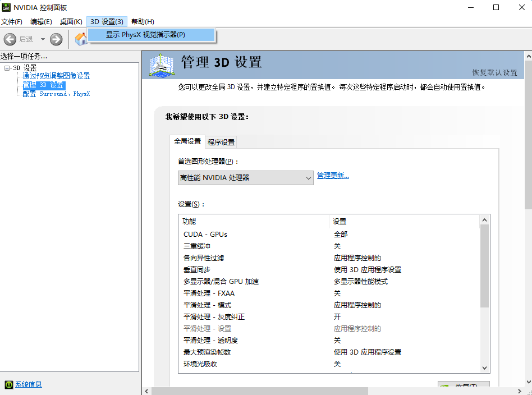This screenshot has width=532, height=395.
Task: Click the 设置 column header
Action: click(403, 221)
